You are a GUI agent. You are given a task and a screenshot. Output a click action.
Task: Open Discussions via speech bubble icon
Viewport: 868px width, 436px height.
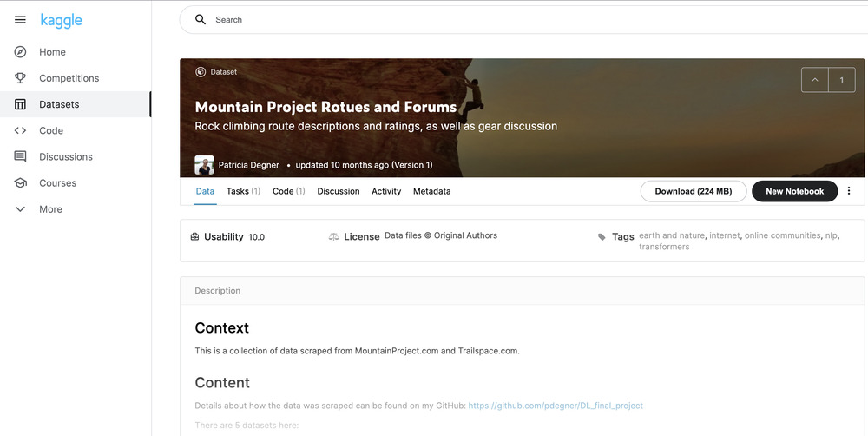(20, 157)
